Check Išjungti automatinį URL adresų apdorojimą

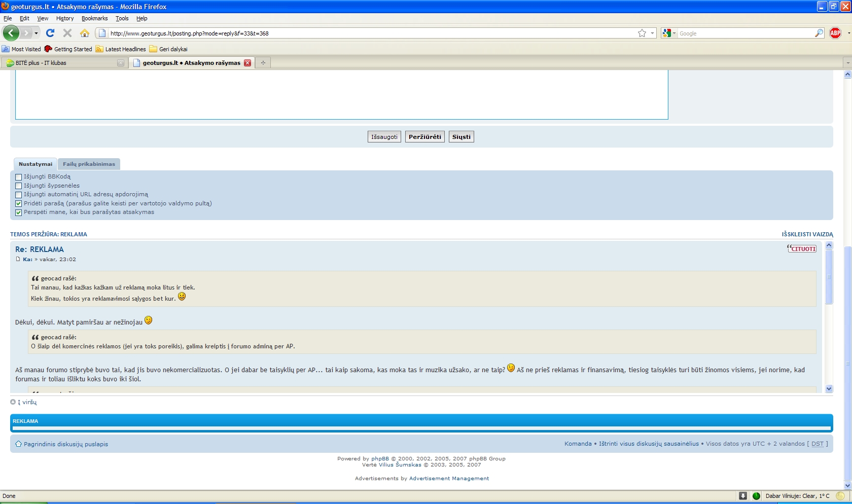[x=19, y=195]
